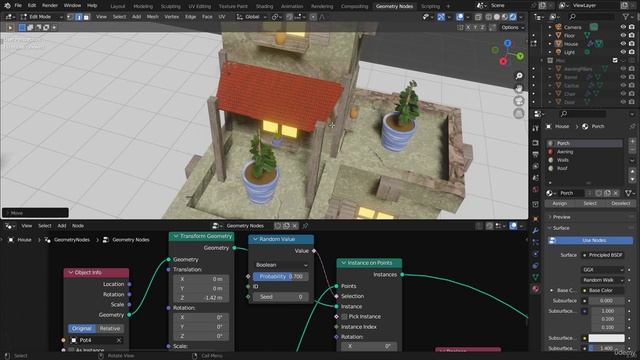This screenshot has height=360, width=640.
Task: Click the pan hand icon in viewport
Action: tap(519, 89)
